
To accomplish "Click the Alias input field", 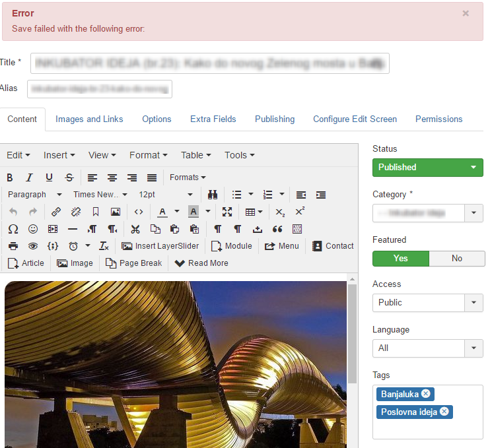I will pyautogui.click(x=100, y=89).
